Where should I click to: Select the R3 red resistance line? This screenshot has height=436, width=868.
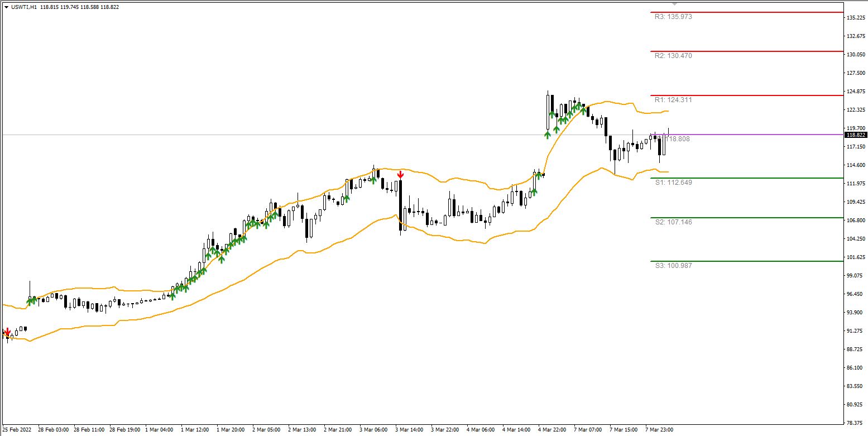[747, 12]
